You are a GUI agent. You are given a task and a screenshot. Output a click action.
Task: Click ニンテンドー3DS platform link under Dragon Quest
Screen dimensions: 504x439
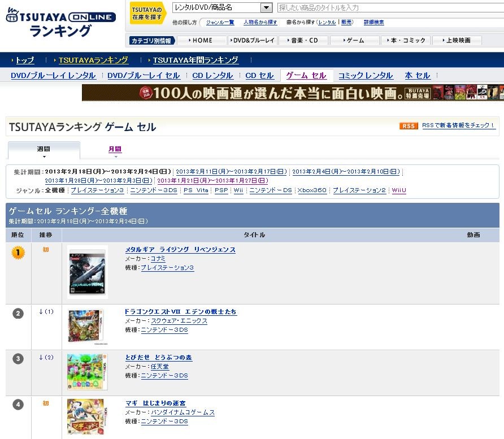[164, 330]
